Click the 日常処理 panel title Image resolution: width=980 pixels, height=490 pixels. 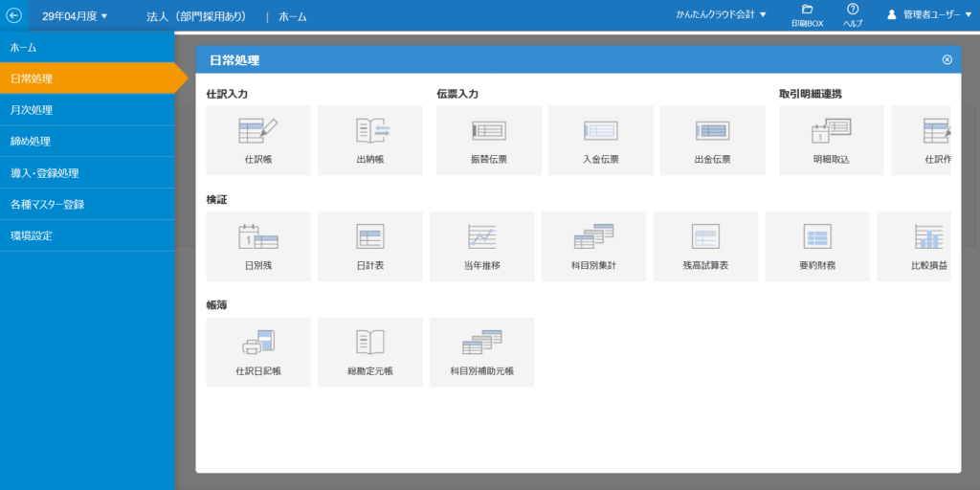point(234,60)
